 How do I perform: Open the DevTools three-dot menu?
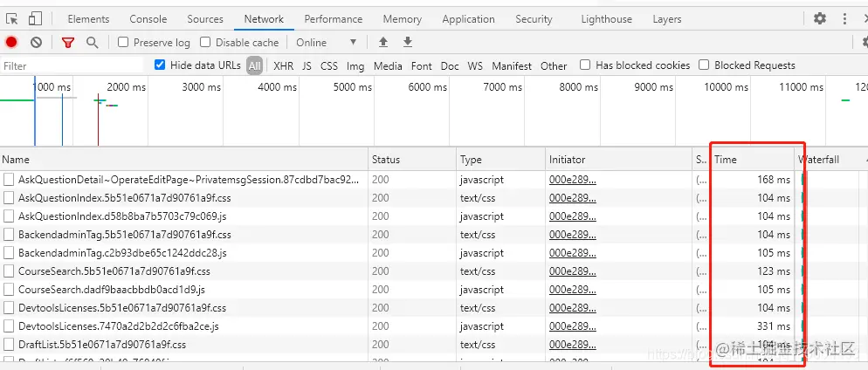pos(845,18)
